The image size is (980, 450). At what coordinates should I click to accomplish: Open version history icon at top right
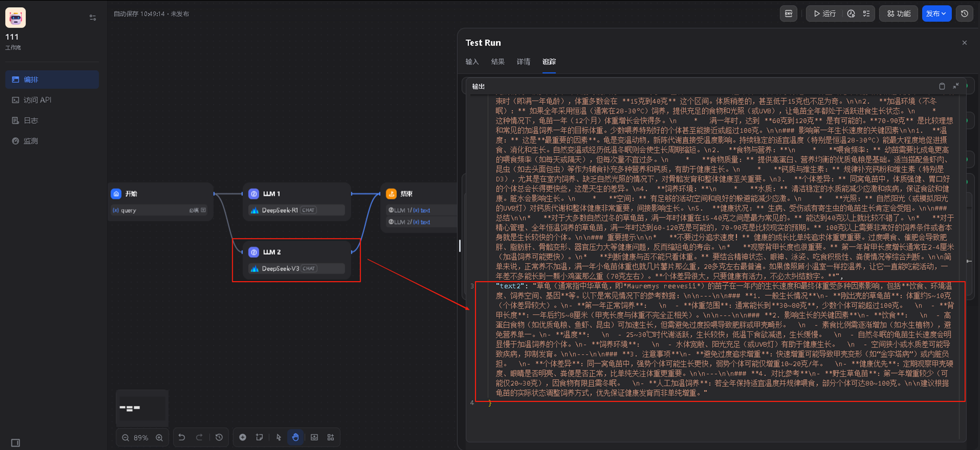(965, 13)
